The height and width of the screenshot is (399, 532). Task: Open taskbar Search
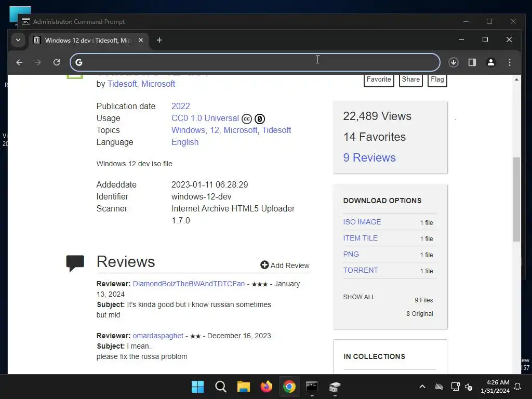click(x=220, y=387)
